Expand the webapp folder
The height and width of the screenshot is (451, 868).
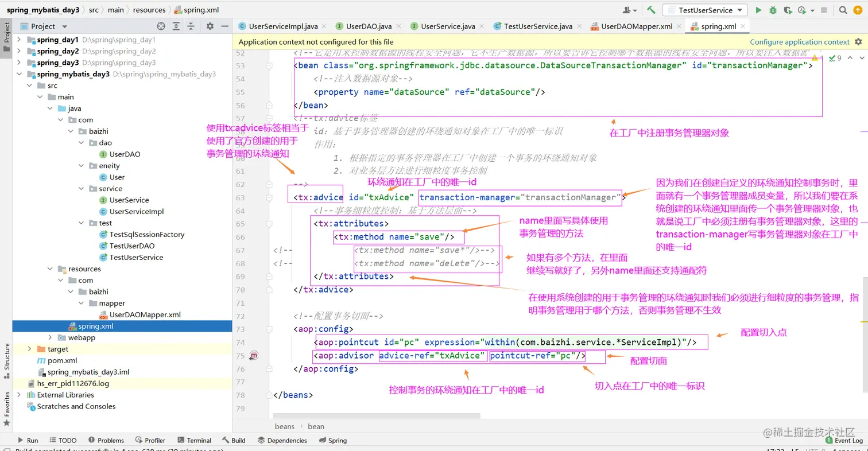pyautogui.click(x=50, y=337)
